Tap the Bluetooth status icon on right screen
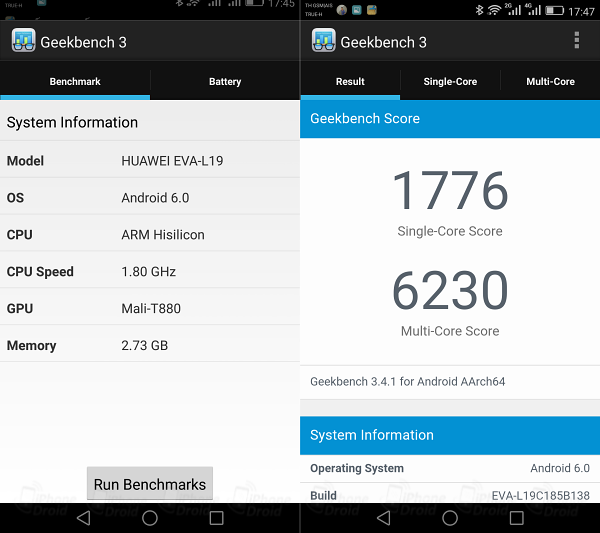Viewport: 600px width, 533px height. [479, 10]
